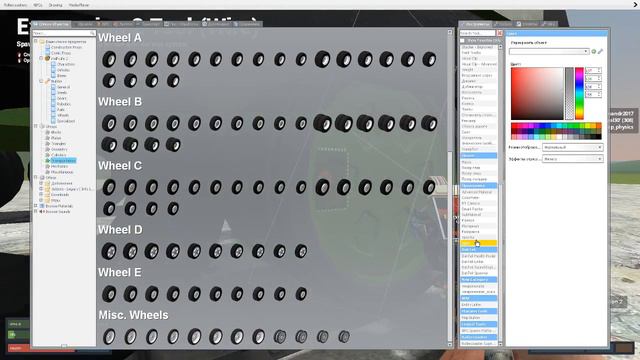Select the Miscellaneous category
Image resolution: width=640 pixels, height=360 pixels.
pyautogui.click(x=62, y=172)
